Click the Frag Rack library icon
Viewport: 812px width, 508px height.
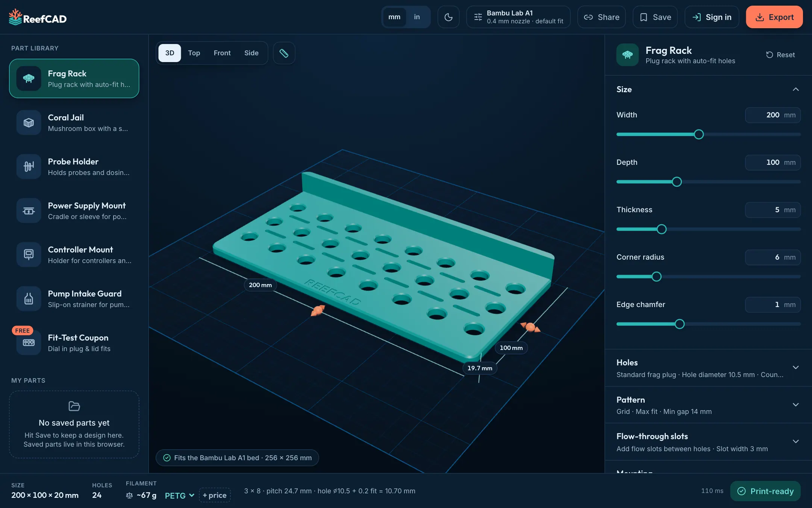29,78
